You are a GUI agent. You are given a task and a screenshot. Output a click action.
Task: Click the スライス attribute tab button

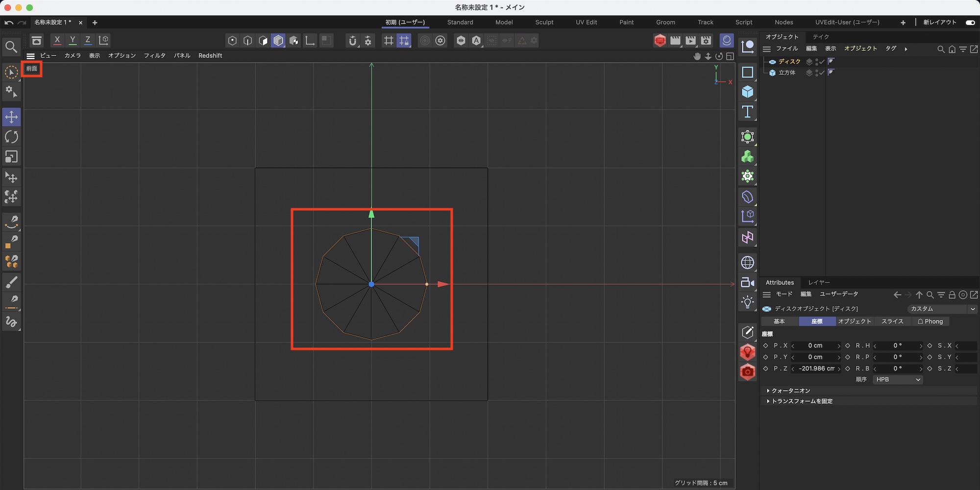coord(892,321)
